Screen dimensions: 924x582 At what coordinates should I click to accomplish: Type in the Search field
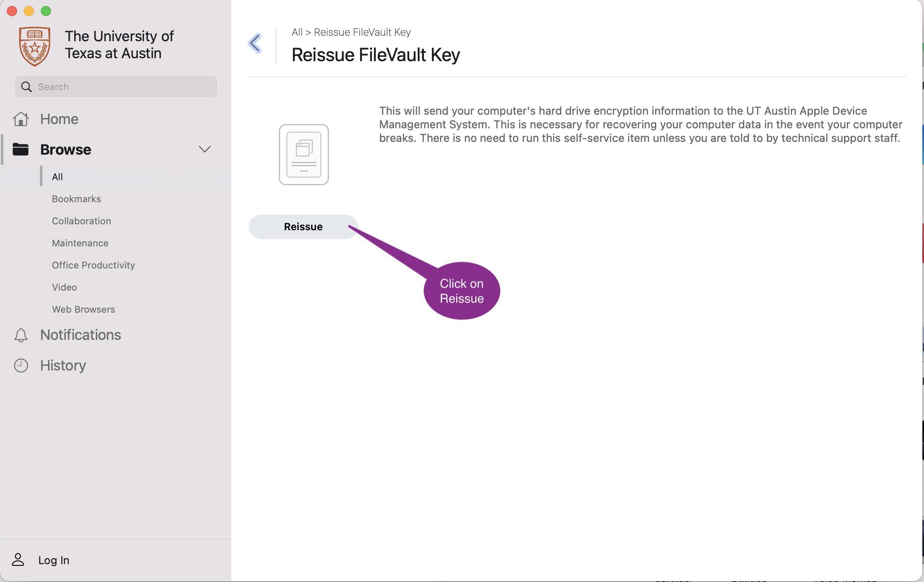point(123,87)
